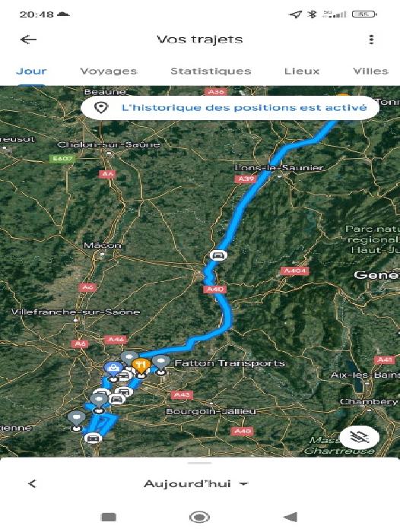
Task: Switch to the Voyages tab
Action: (109, 71)
